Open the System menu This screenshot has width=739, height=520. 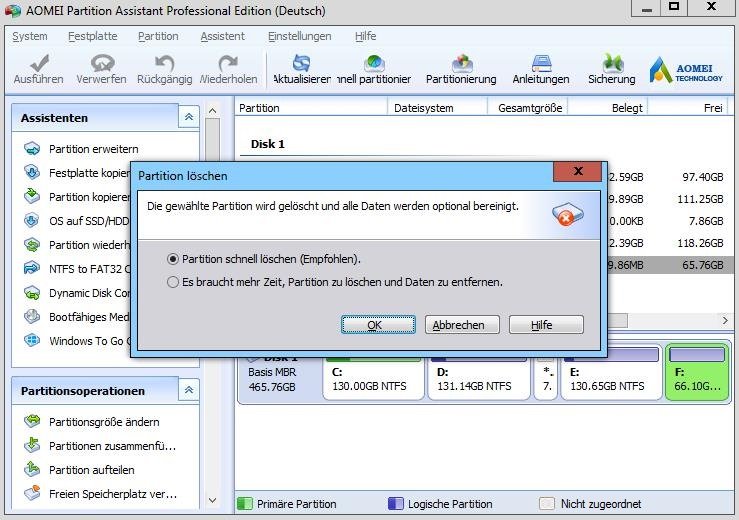pos(30,36)
